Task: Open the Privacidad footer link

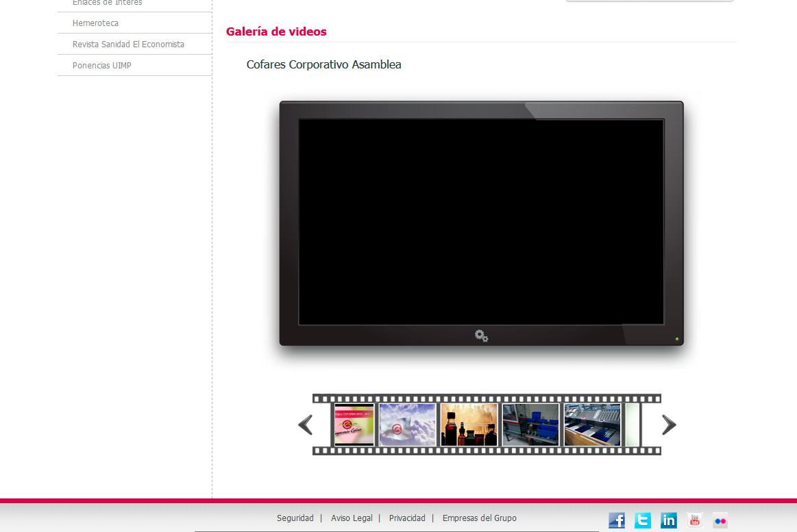Action: tap(407, 518)
